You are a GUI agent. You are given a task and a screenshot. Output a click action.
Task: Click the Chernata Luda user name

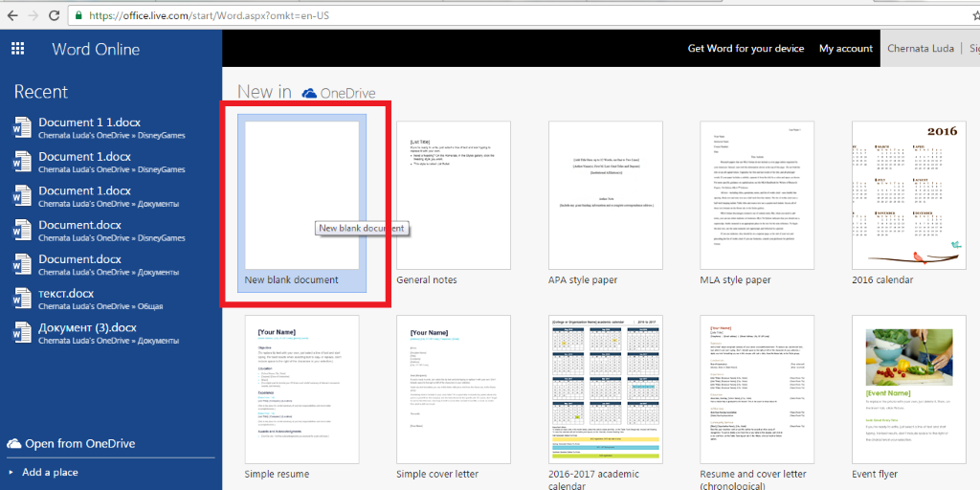pos(923,48)
